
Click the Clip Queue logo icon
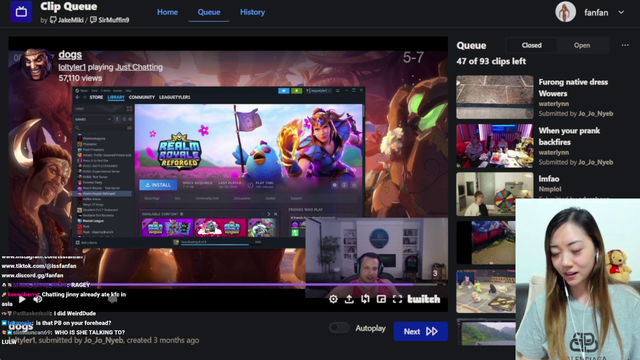point(21,12)
